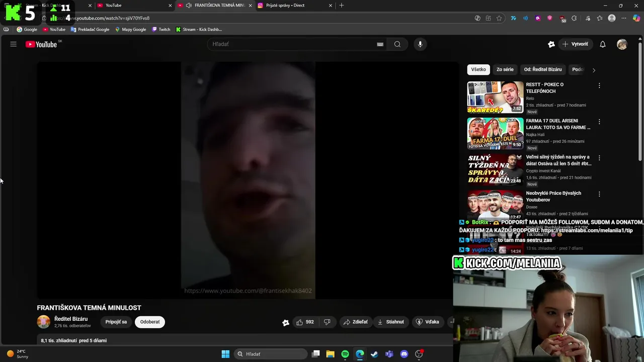Open the Edge extensions puzzle icon
This screenshot has width=644, height=362.
pos(574,18)
